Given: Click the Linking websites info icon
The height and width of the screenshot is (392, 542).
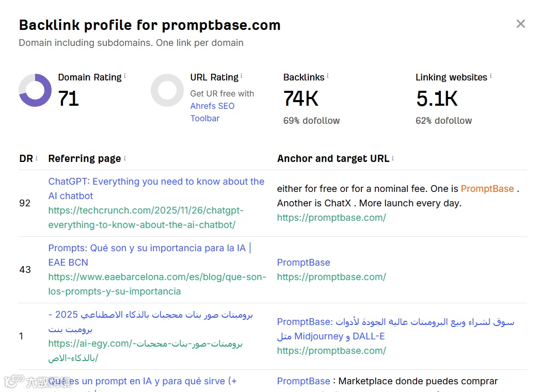Looking at the screenshot, I should 491,76.
